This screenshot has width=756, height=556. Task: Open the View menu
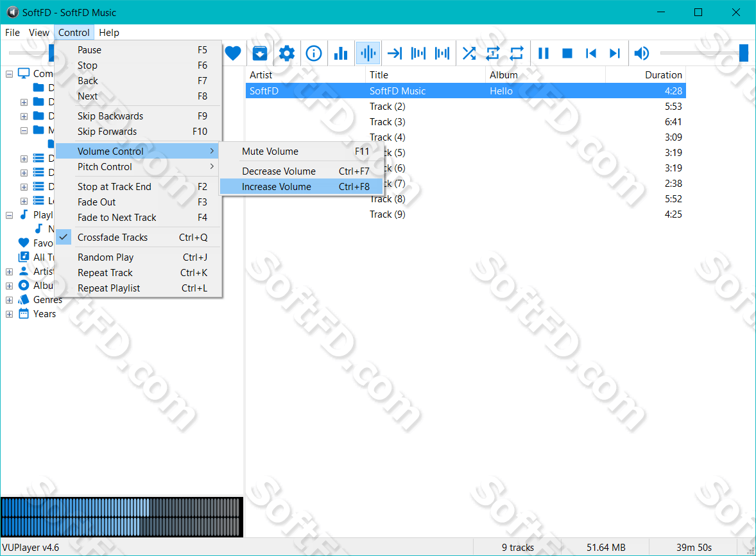pos(39,32)
